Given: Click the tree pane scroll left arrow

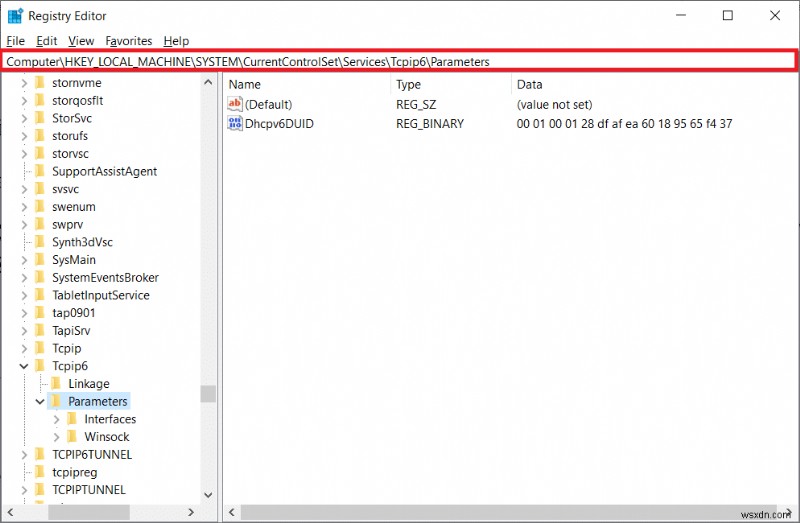Looking at the screenshot, I should pyautogui.click(x=10, y=512).
